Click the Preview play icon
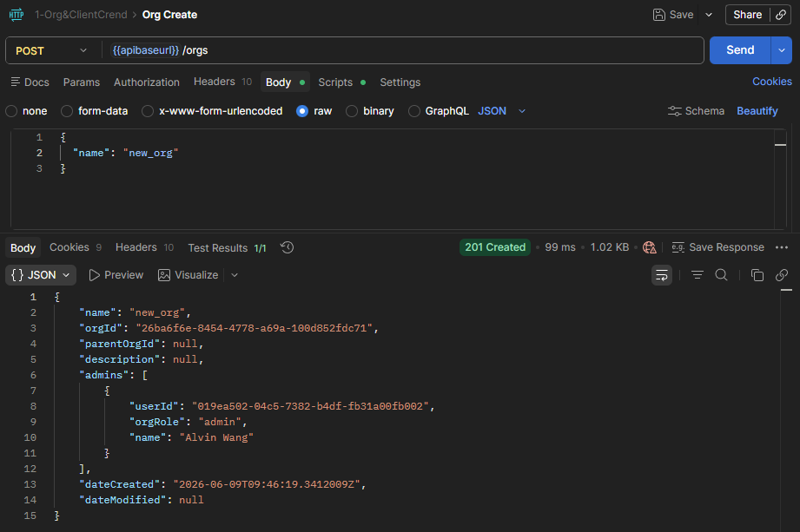800x532 pixels. point(95,275)
